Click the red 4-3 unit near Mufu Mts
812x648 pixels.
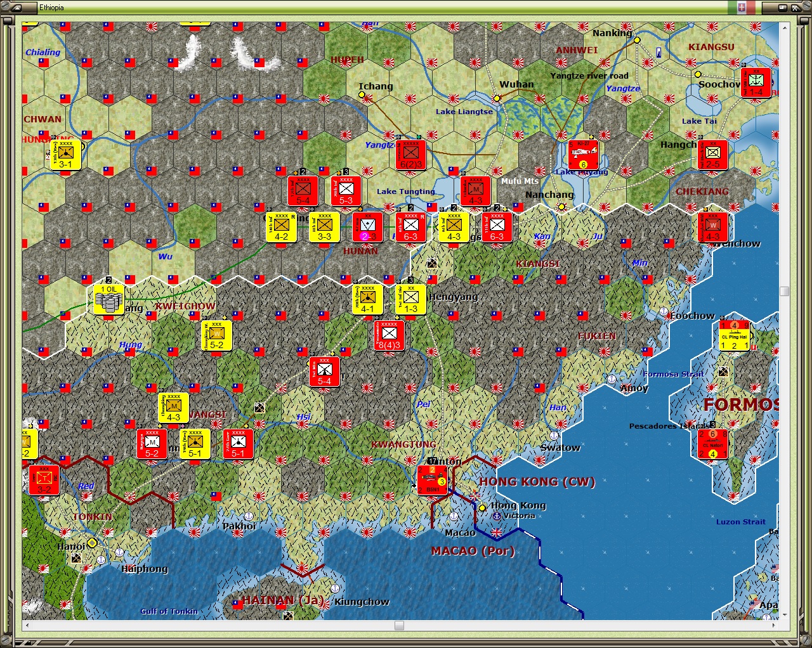[475, 191]
